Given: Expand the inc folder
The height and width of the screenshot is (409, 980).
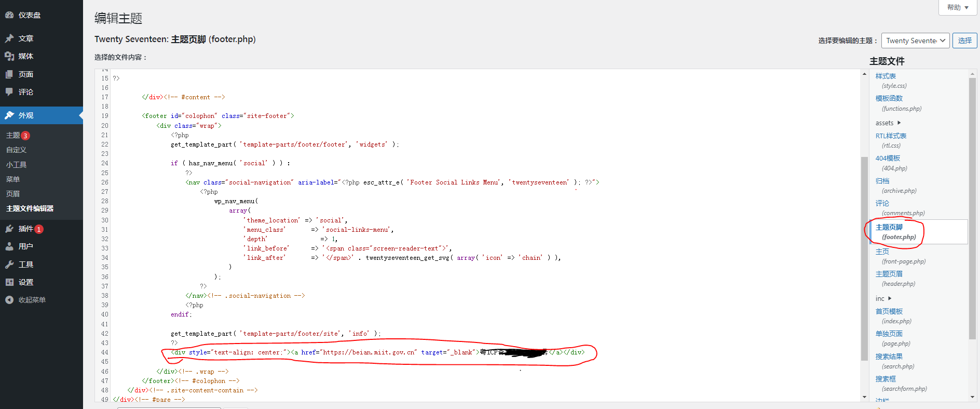Looking at the screenshot, I should click(x=883, y=299).
